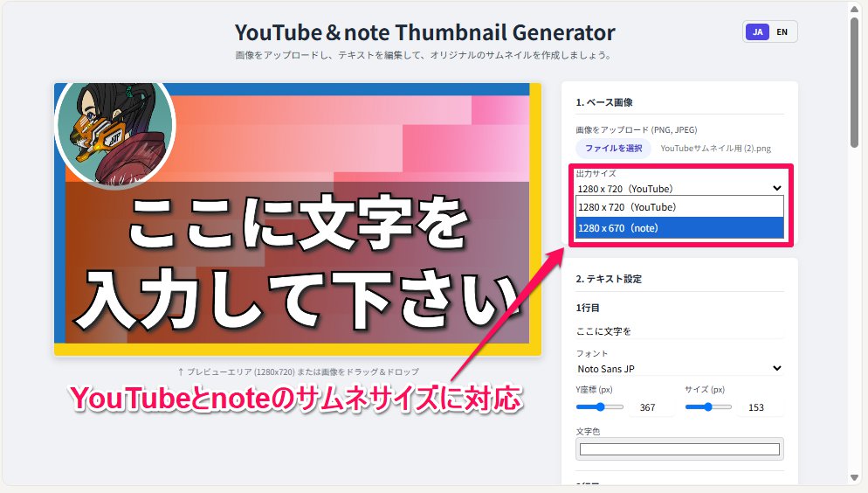Adjust the Y座標 slider handle
Screen dimensions: 868x493
600,407
